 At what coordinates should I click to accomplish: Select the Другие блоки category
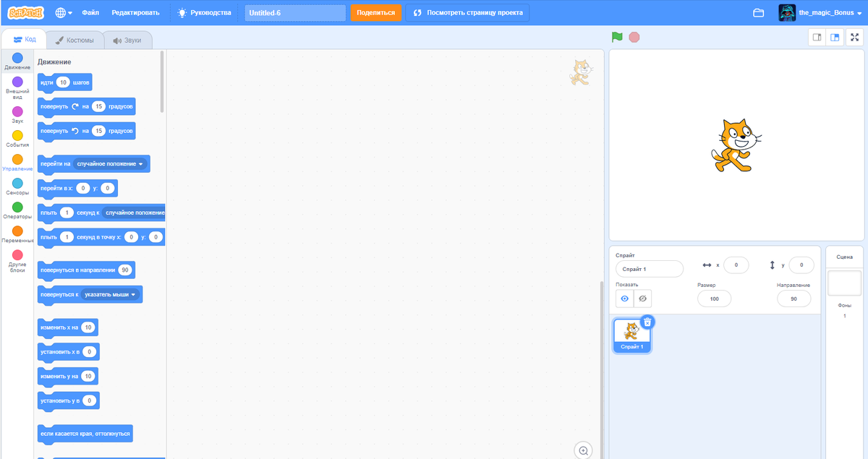coord(17,261)
